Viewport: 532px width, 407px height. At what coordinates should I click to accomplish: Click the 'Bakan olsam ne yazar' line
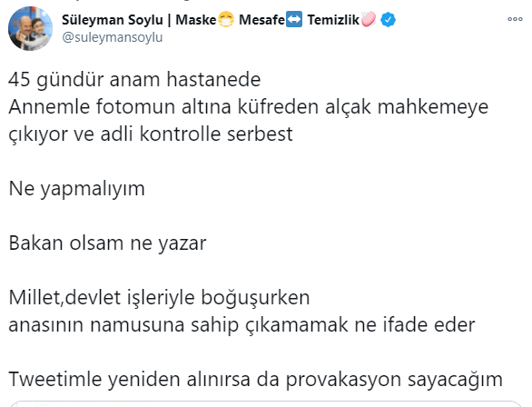107,243
